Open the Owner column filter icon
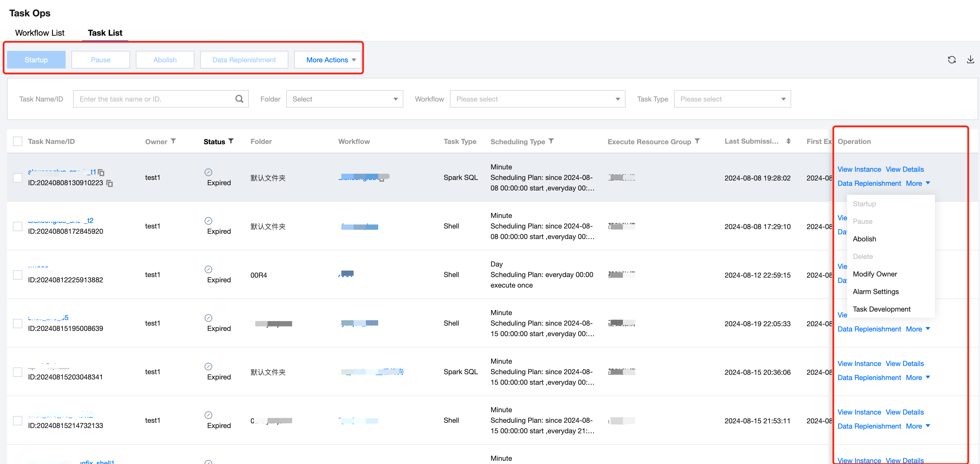Viewport: 980px width, 464px height. [174, 141]
